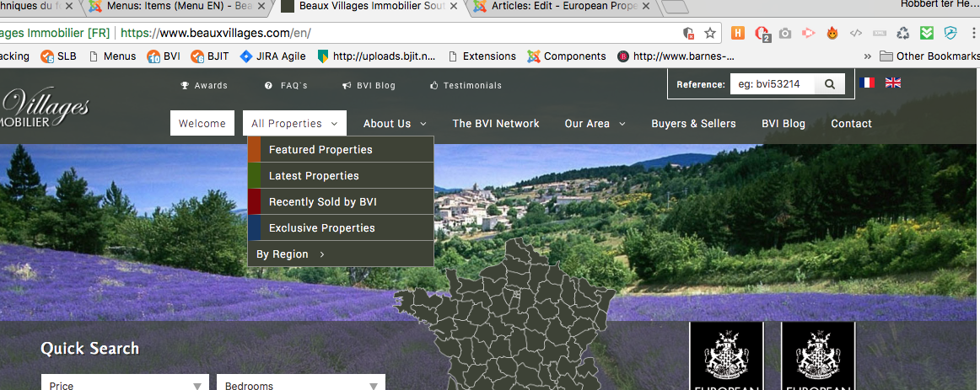Click the second European award badge
The image size is (980, 390).
pos(818,355)
